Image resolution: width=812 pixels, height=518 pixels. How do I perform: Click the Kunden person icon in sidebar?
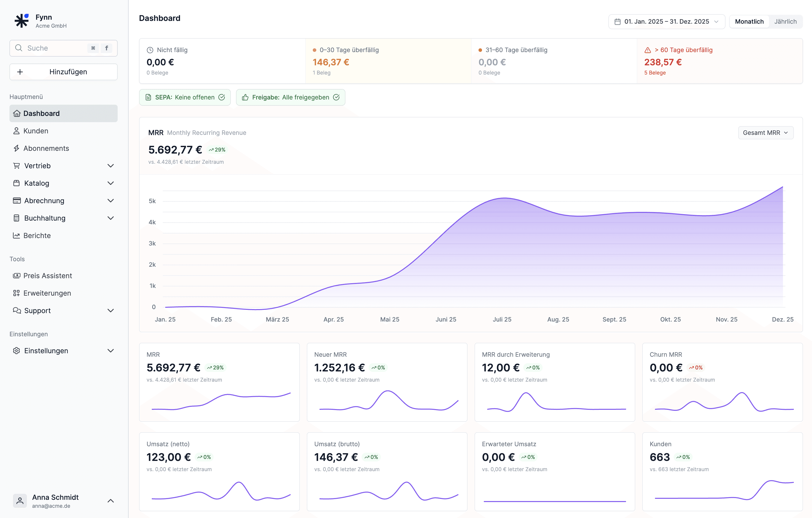16,131
